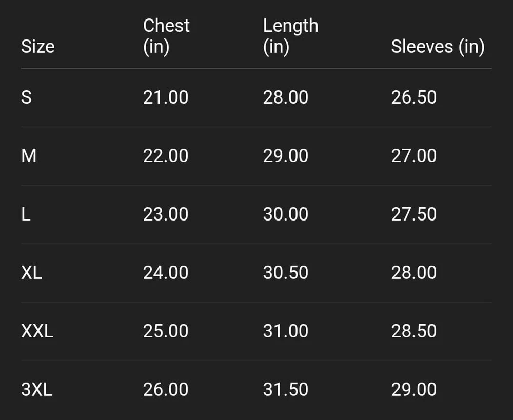Click the XXL size row label

pyautogui.click(x=37, y=331)
